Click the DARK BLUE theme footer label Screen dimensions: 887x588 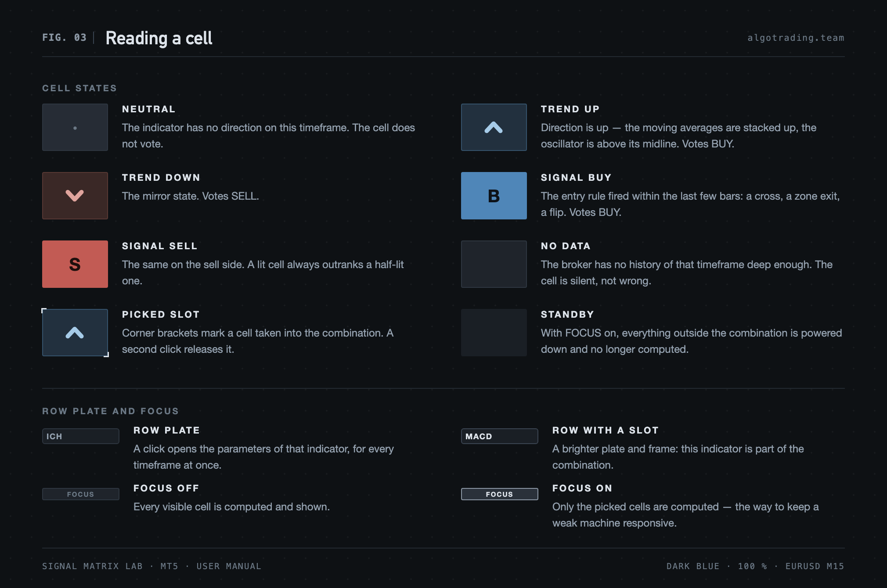coord(693,566)
